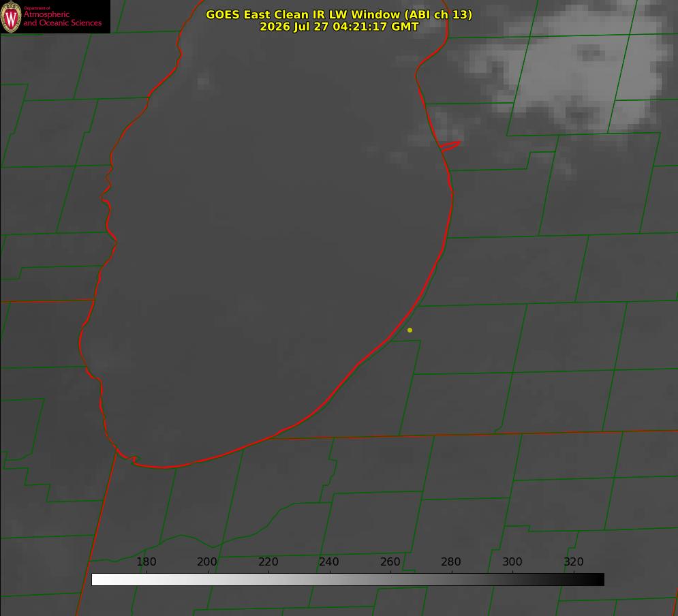Viewport: 678px width, 616px height.
Task: Click the grayscale temperature colorbar
Action: [x=348, y=579]
